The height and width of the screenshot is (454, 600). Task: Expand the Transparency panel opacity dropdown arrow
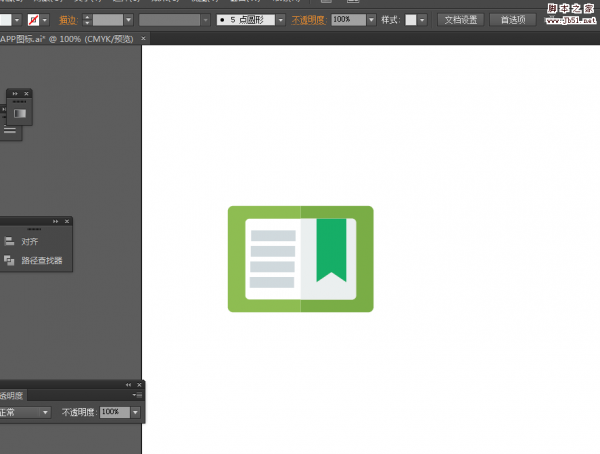coord(135,412)
